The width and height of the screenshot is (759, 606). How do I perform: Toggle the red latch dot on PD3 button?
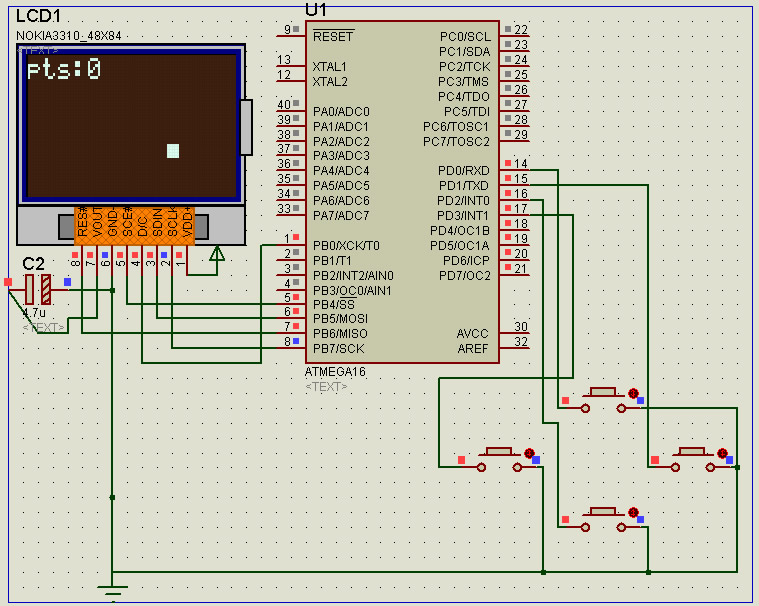tap(529, 454)
